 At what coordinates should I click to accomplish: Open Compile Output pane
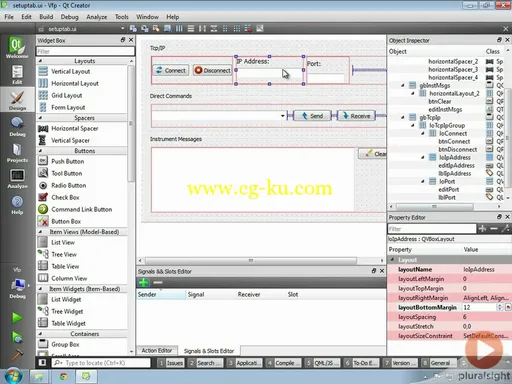(283, 363)
